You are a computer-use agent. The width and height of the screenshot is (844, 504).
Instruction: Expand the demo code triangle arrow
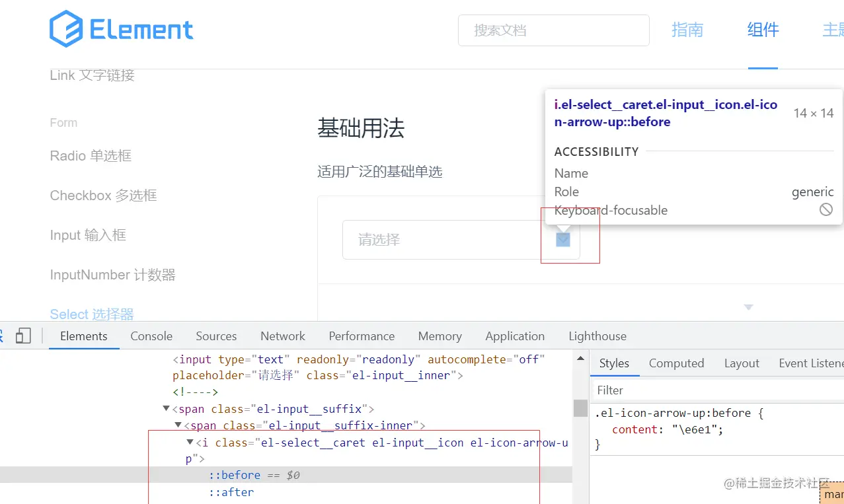[749, 307]
